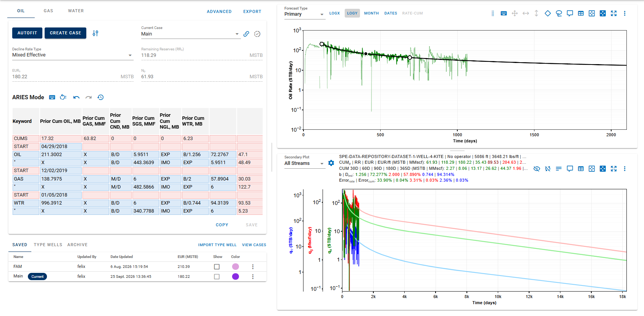Open the data table icon on secondary plot

(581, 169)
